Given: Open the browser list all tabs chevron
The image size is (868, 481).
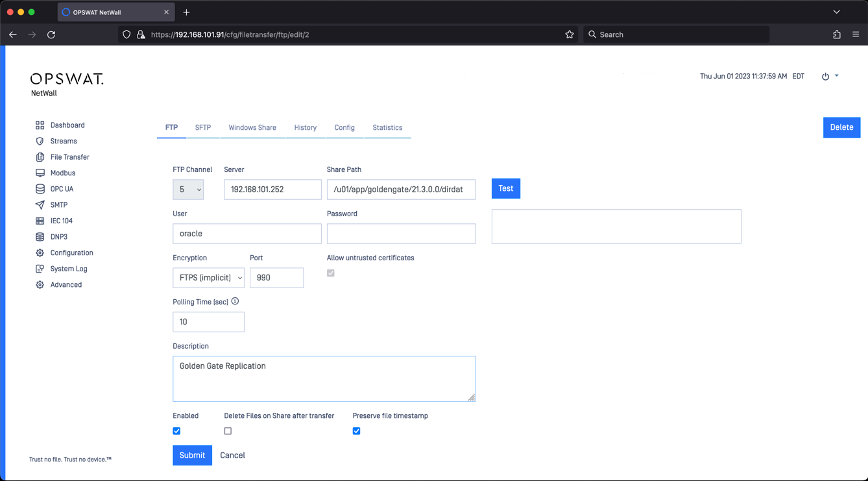Looking at the screenshot, I should (836, 12).
